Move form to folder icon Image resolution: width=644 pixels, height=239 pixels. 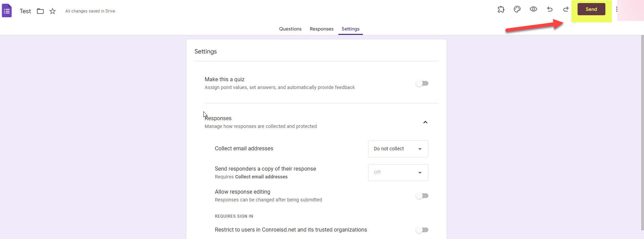[40, 11]
